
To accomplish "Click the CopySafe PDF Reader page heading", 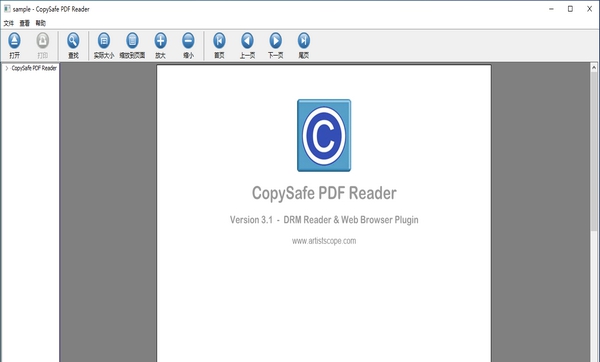I will [324, 193].
